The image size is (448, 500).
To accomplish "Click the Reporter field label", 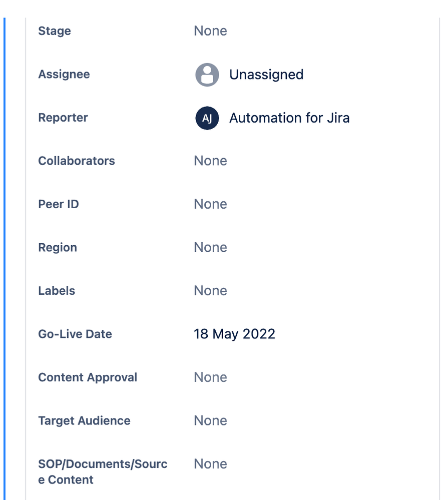I will click(x=63, y=118).
